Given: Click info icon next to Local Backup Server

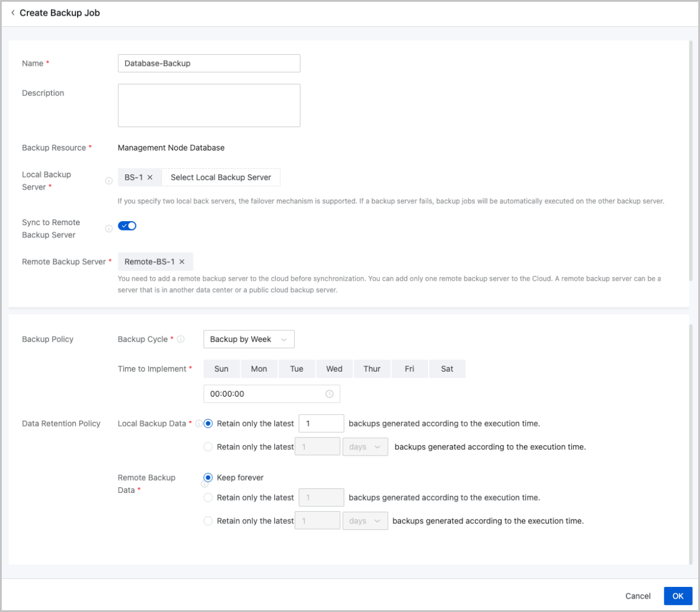Looking at the screenshot, I should (108, 181).
